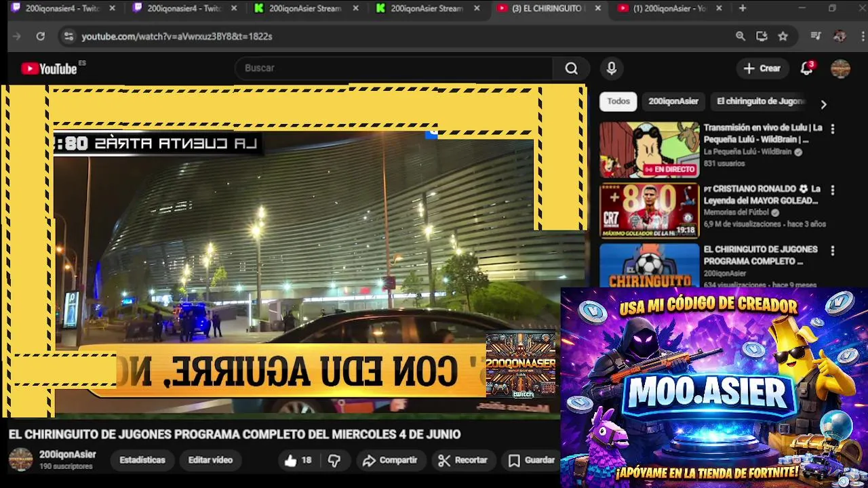Show more filter chips with right chevron
The width and height of the screenshot is (868, 488).
pos(823,104)
